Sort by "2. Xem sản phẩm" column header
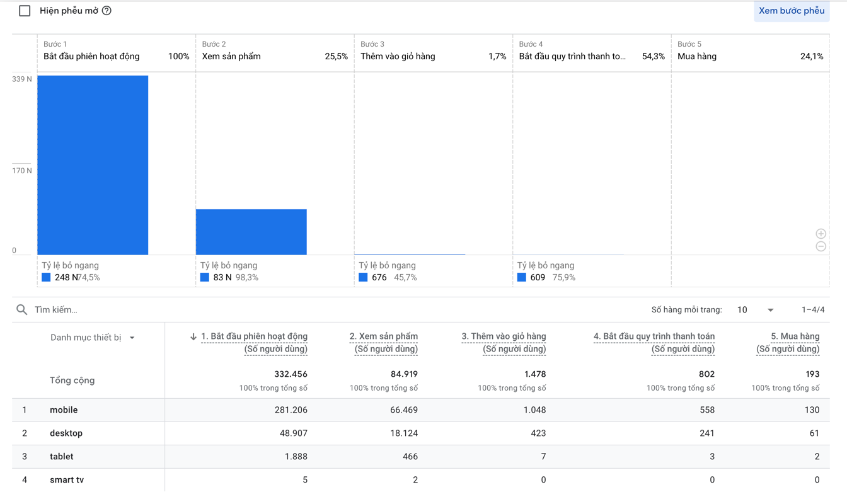This screenshot has height=504, width=847. [384, 343]
